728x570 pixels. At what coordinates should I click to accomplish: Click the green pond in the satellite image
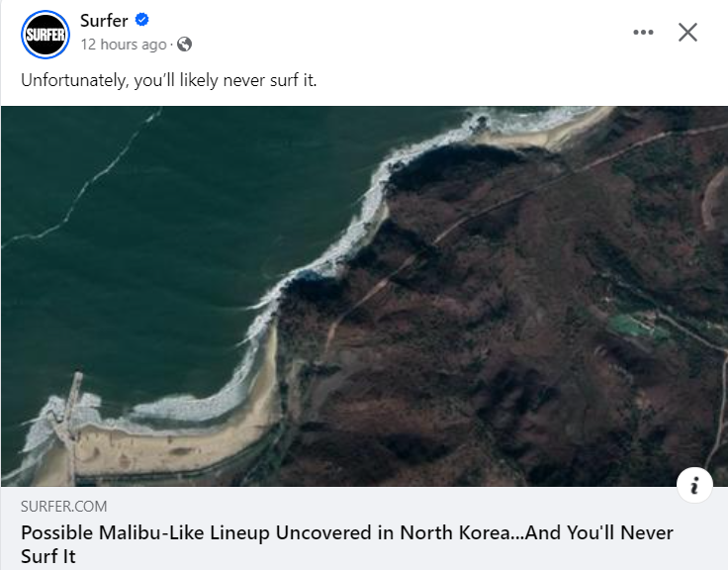pos(637,325)
